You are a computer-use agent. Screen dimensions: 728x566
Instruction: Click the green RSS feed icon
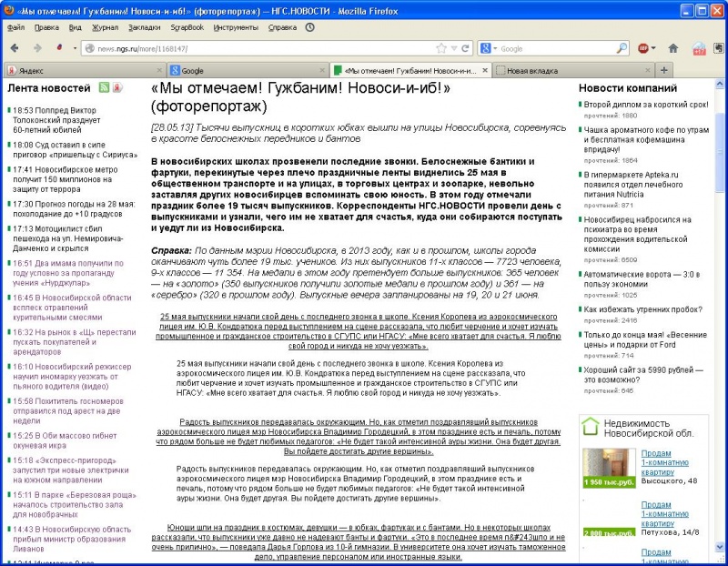click(104, 88)
